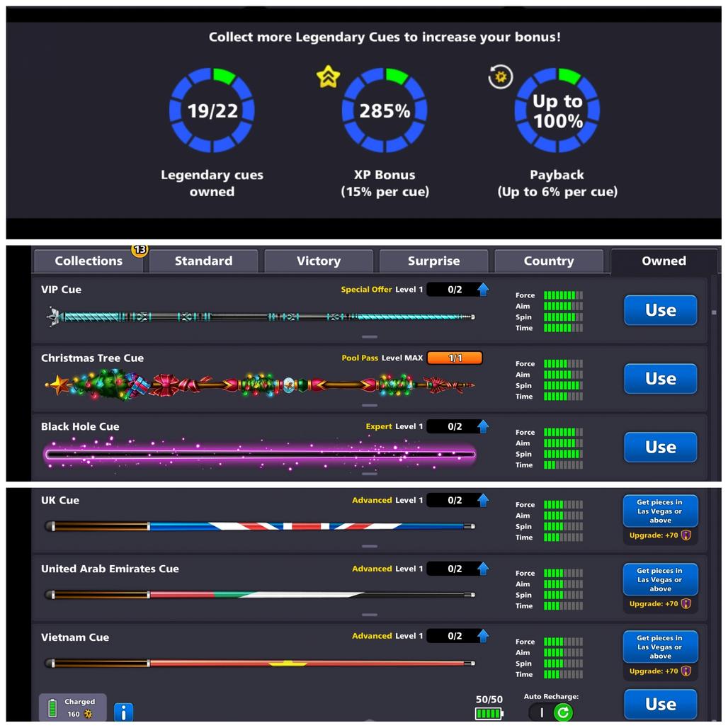Viewport: 728px width, 728px height.
Task: Click the Charged 160 battery button
Action: (72, 707)
